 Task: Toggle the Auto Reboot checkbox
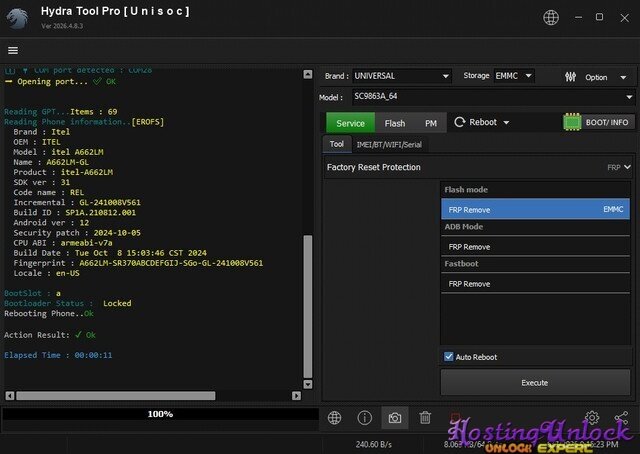(449, 357)
